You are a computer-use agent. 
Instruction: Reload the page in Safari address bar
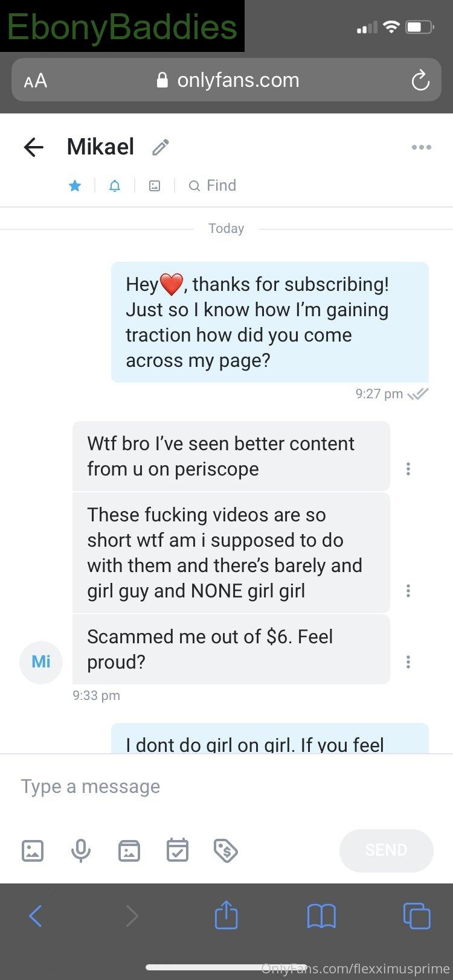pos(420,80)
